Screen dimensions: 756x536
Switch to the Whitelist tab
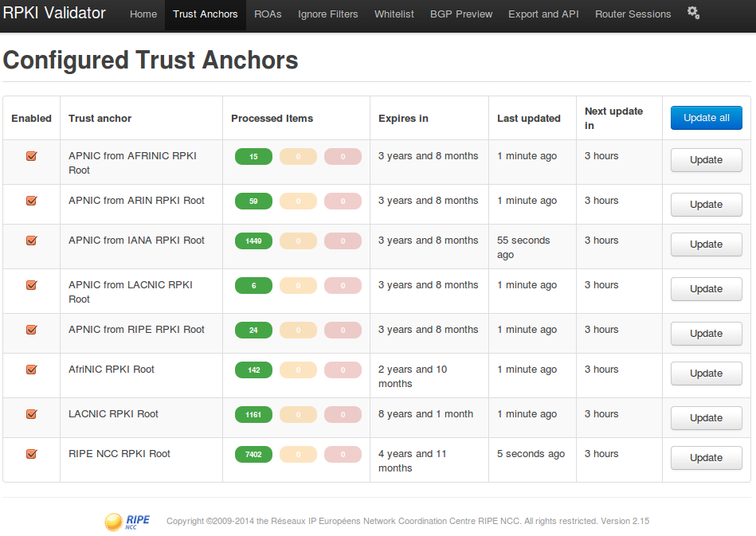point(394,14)
